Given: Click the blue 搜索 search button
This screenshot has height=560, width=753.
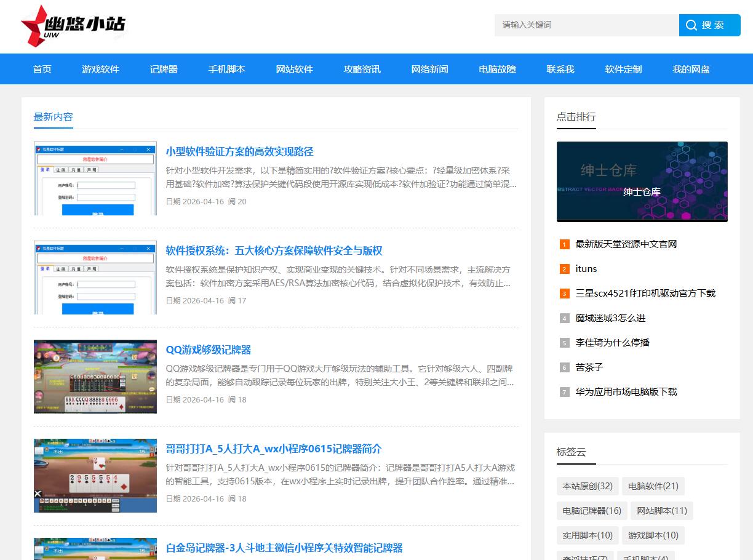Looking at the screenshot, I should click(709, 25).
